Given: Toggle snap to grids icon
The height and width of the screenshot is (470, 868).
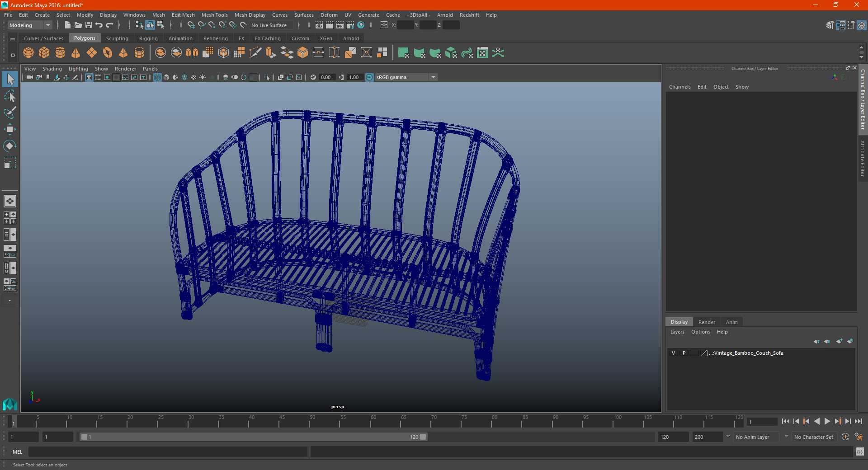Looking at the screenshot, I should click(191, 25).
